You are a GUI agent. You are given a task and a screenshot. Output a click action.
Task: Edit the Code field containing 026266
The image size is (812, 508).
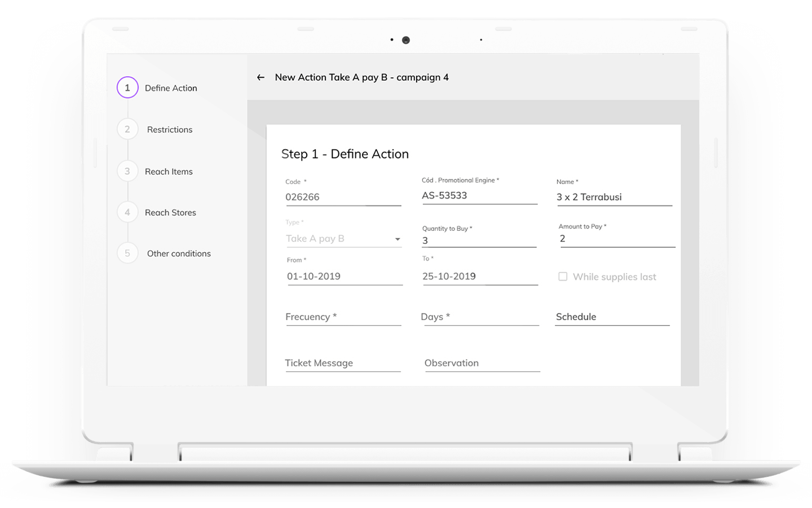[x=343, y=197]
